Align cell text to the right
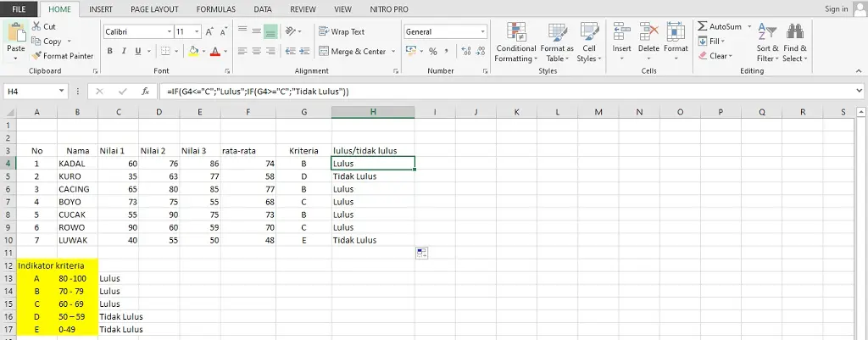 click(270, 51)
